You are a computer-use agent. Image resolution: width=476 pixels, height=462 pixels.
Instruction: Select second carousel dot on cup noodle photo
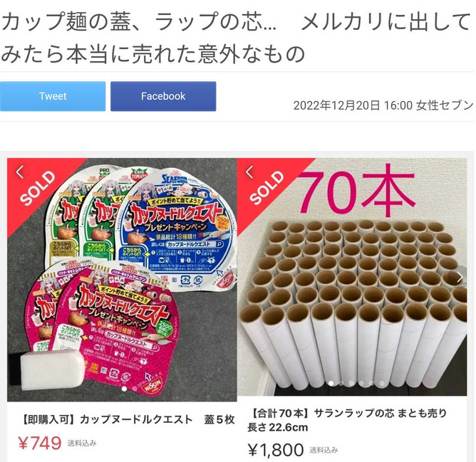click(x=135, y=388)
